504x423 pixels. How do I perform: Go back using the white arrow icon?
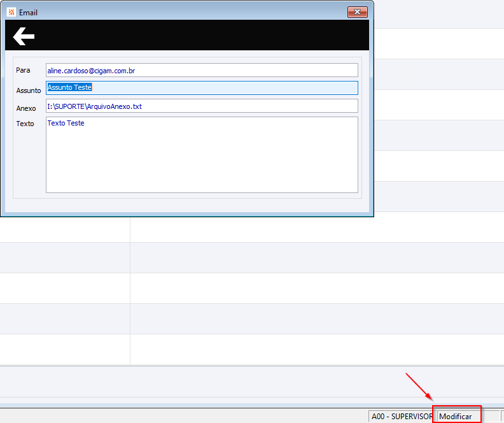24,36
